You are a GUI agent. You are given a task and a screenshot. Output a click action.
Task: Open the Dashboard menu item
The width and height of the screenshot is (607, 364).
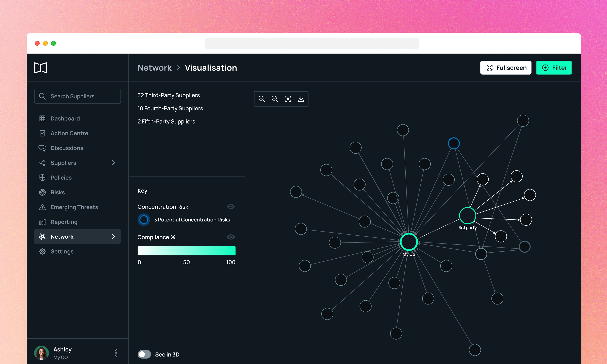(65, 119)
